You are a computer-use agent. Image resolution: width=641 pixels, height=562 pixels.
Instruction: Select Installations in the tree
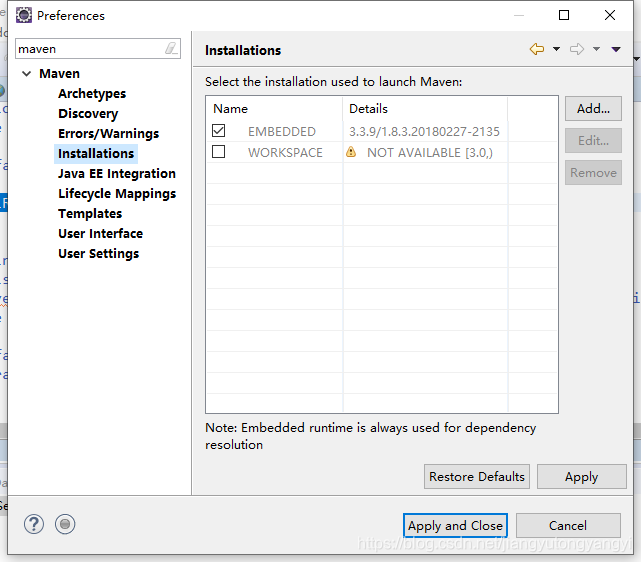[x=96, y=154]
